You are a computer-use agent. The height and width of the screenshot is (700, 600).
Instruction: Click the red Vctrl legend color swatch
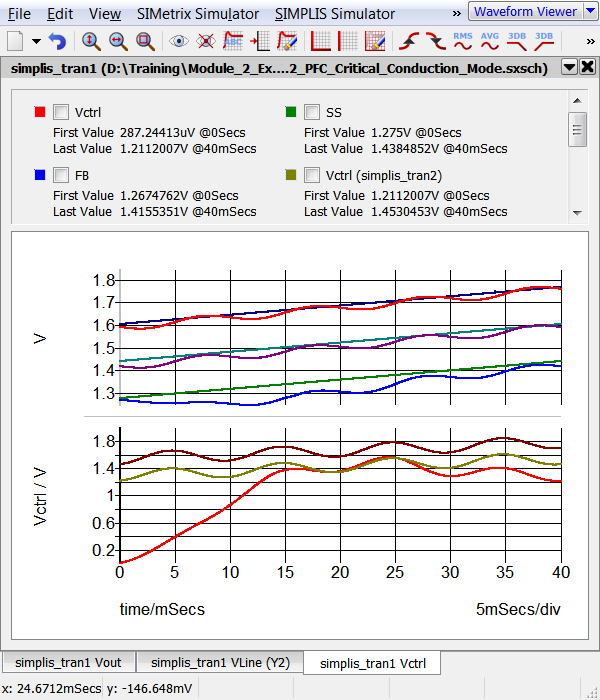point(39,111)
